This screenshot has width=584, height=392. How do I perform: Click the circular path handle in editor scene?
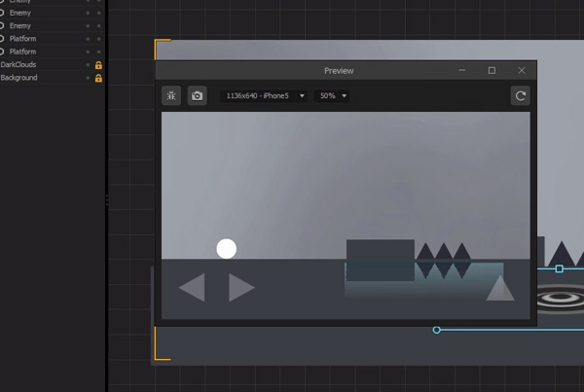coord(436,330)
